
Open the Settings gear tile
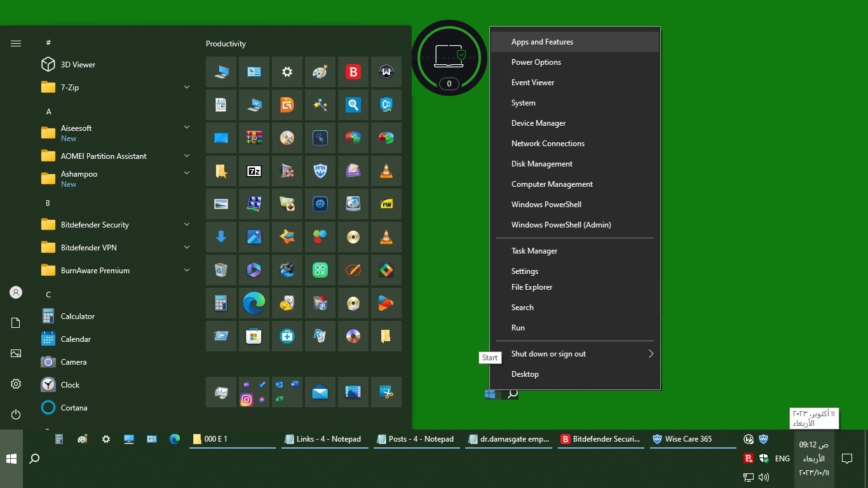287,72
